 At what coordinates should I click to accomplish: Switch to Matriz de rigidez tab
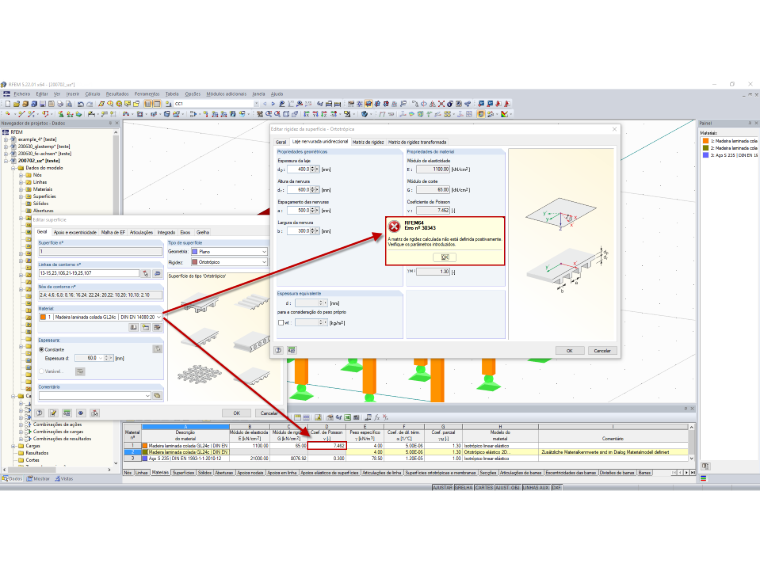point(368,142)
